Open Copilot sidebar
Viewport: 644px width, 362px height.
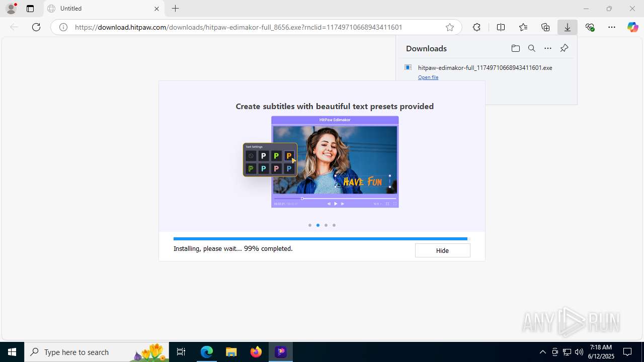(x=633, y=27)
